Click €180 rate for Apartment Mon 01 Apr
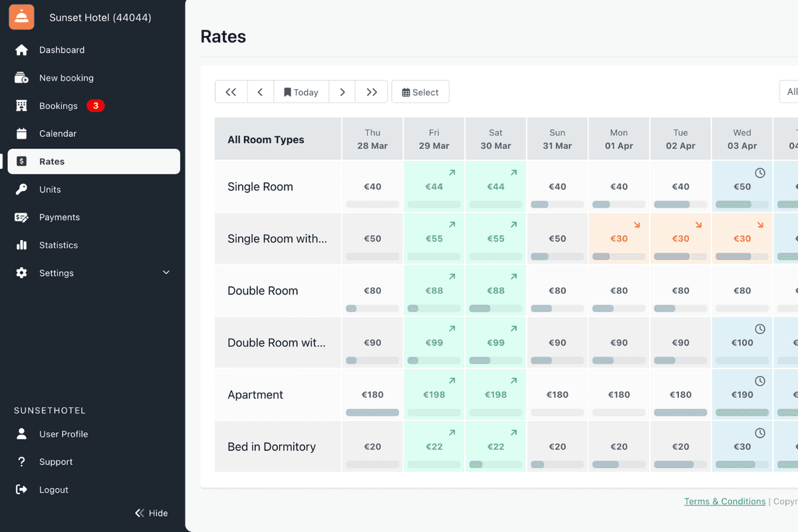The height and width of the screenshot is (532, 798). tap(619, 394)
